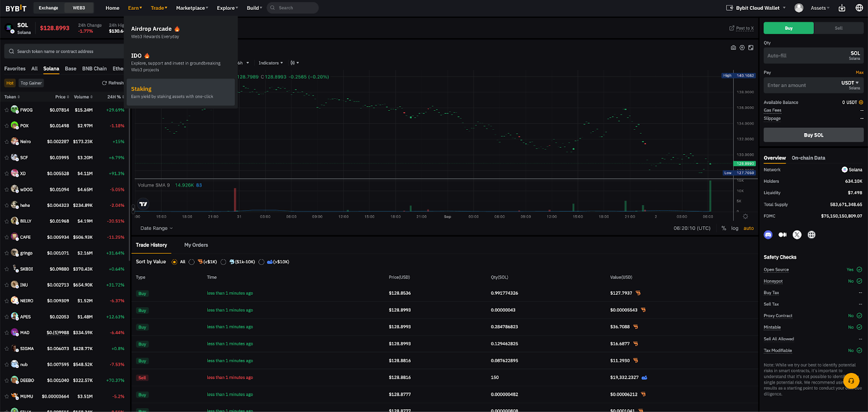Switch to On-chain Data tab

click(808, 158)
